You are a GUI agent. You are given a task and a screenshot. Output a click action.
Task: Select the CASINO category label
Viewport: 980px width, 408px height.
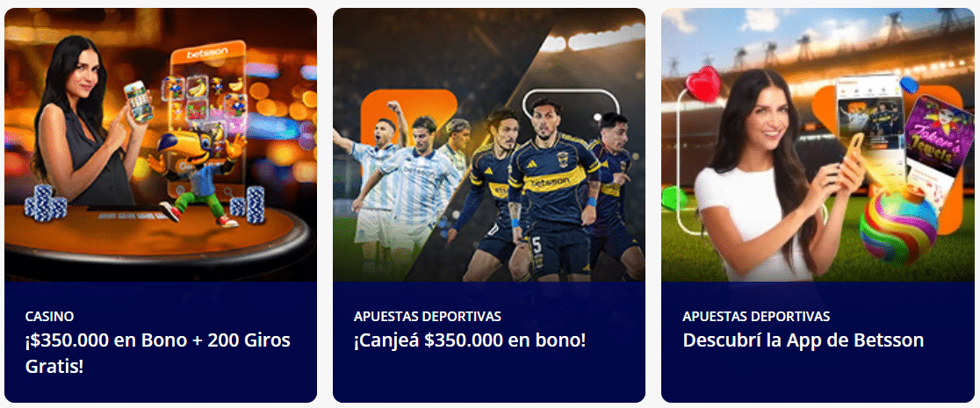[49, 317]
